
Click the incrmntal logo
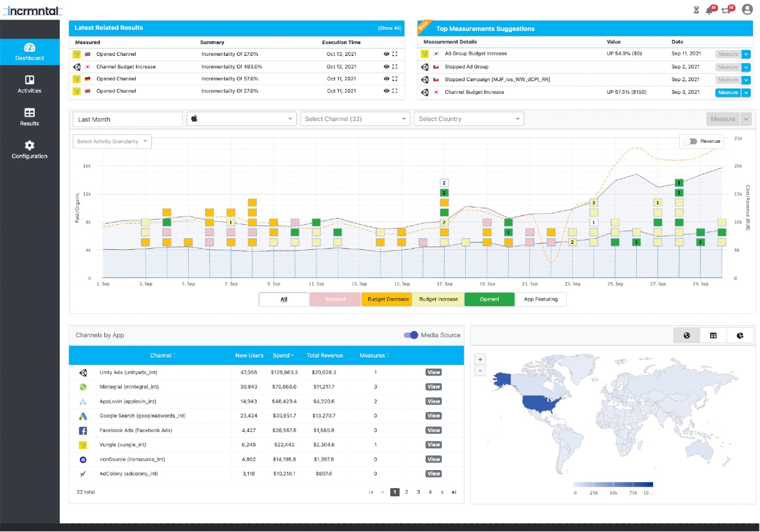pos(33,10)
